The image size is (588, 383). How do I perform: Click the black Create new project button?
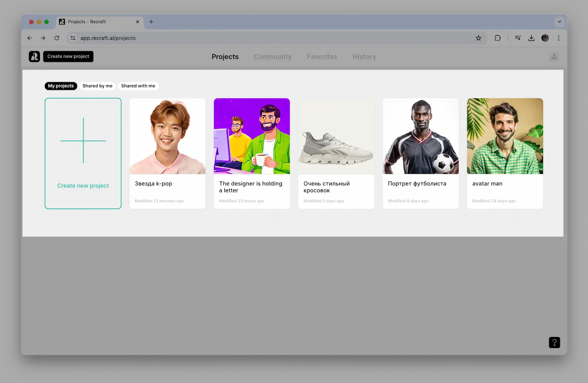(68, 57)
